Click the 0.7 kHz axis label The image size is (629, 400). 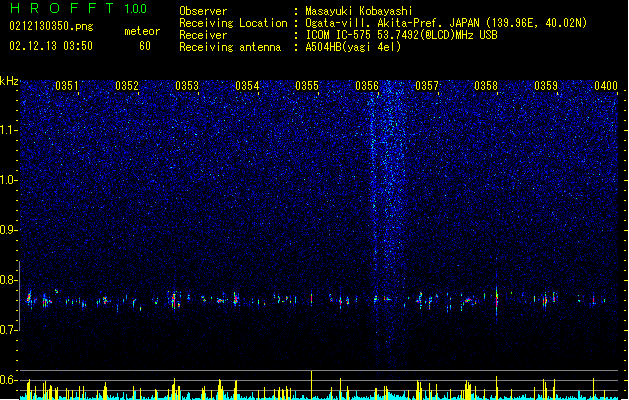[8, 330]
